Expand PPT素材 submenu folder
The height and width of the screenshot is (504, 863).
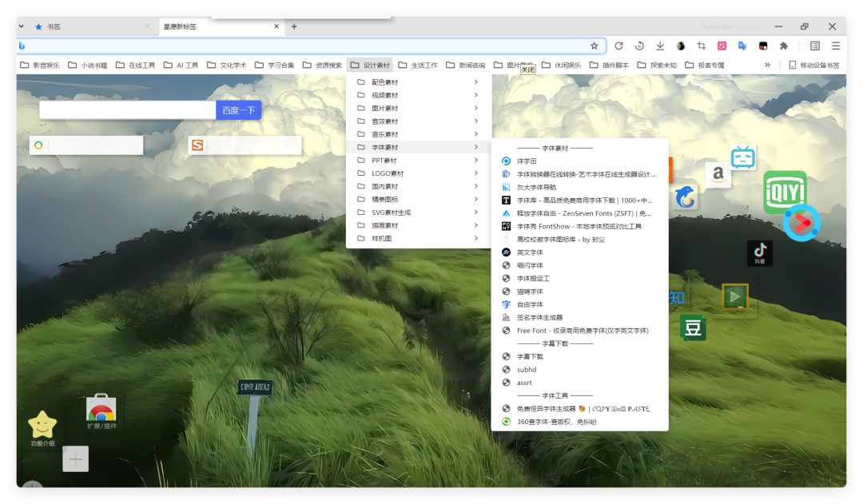click(x=416, y=160)
